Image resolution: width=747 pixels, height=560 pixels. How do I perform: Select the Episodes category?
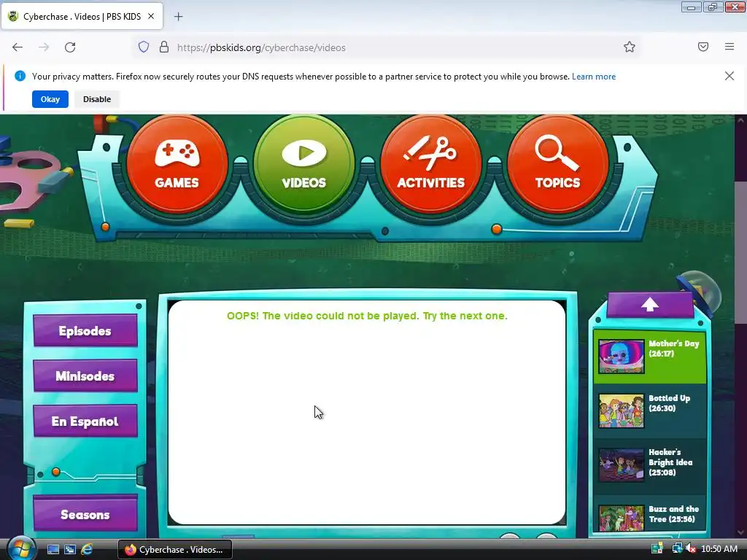coord(85,330)
